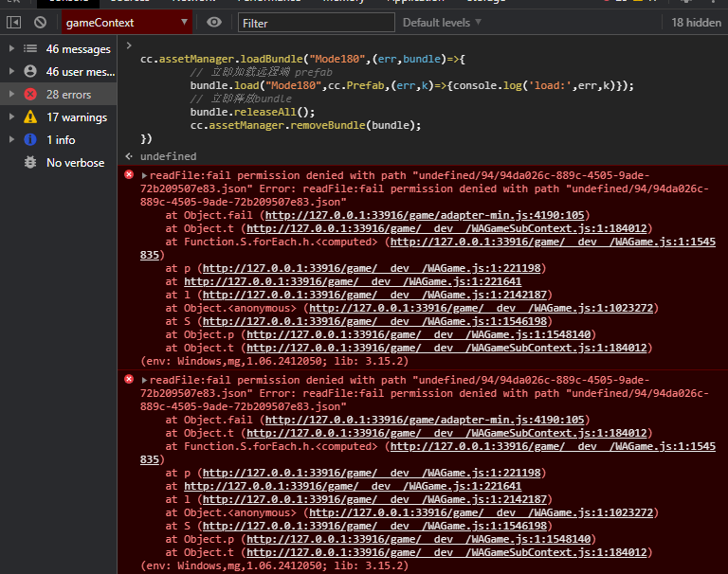Open second error's WAGame.js:1:221198 link
This screenshot has height=574, width=728.
(372, 473)
